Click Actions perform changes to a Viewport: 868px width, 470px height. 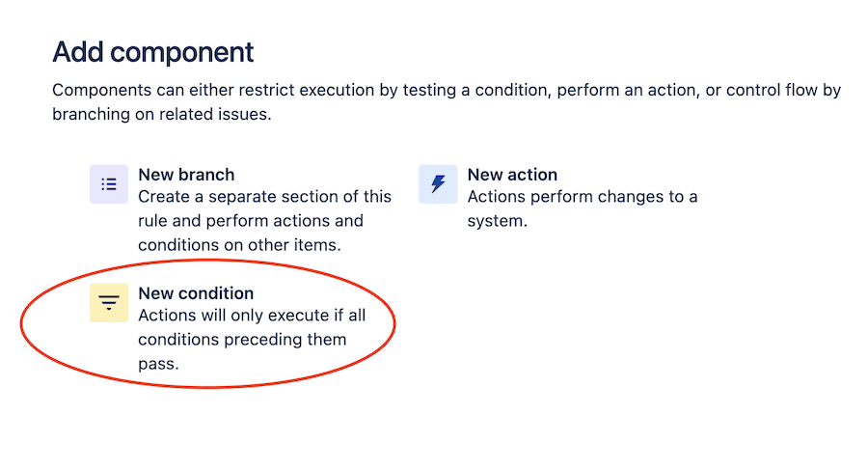[583, 197]
